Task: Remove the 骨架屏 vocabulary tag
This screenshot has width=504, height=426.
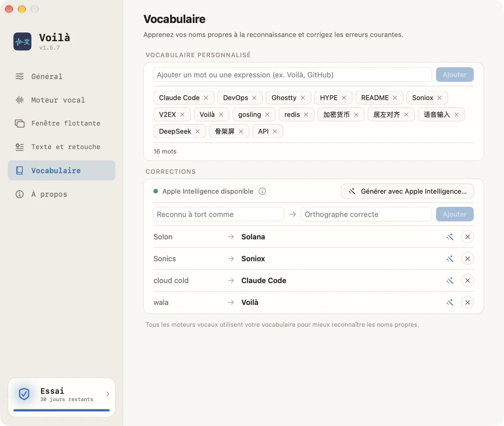Action: 241,131
